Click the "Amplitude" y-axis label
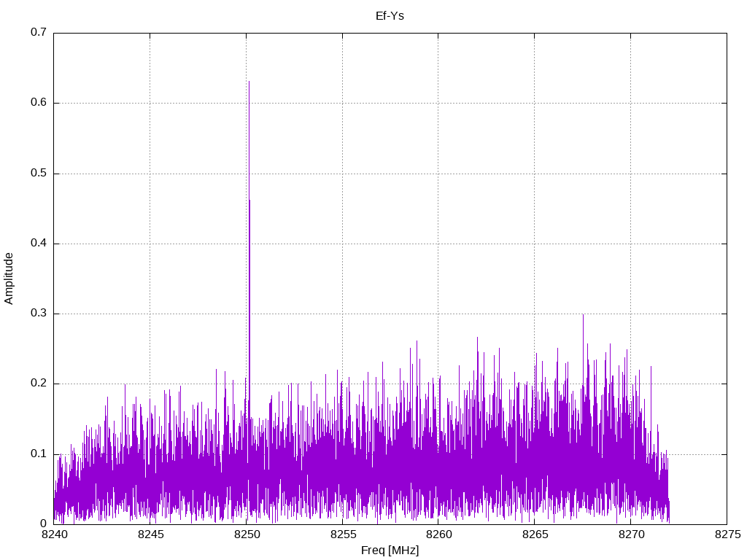The width and height of the screenshot is (747, 560). pyautogui.click(x=9, y=278)
